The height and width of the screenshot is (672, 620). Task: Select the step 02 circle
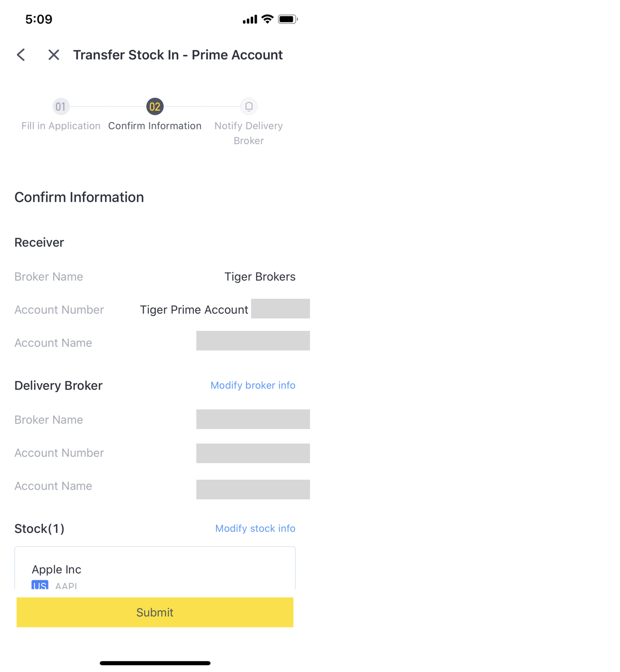point(155,106)
